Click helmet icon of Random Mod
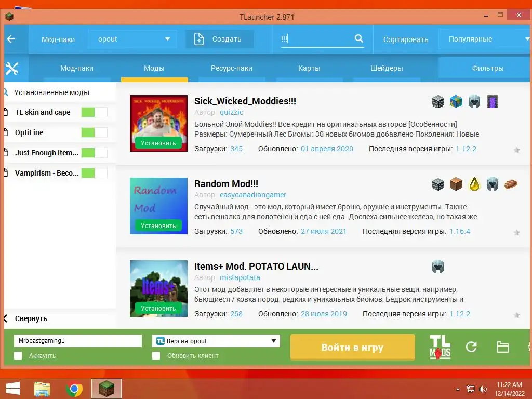The height and width of the screenshot is (399, 532). (x=493, y=184)
